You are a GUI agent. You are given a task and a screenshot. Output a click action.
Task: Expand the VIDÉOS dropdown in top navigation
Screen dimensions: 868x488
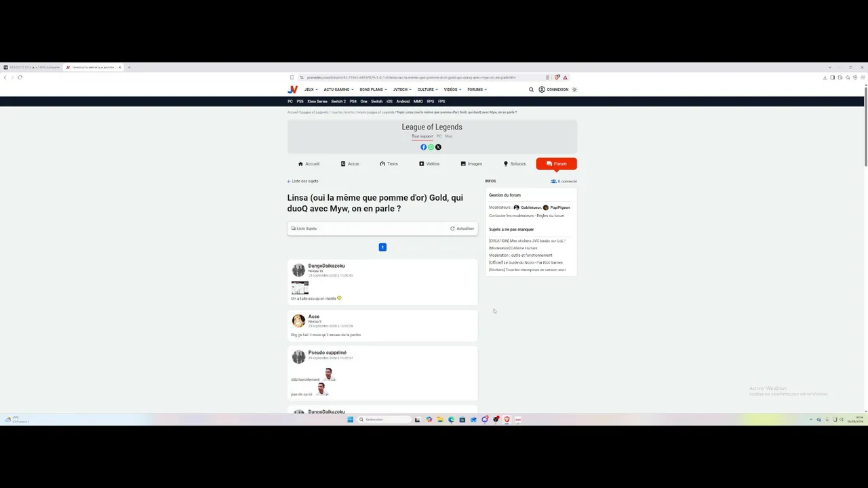(452, 89)
